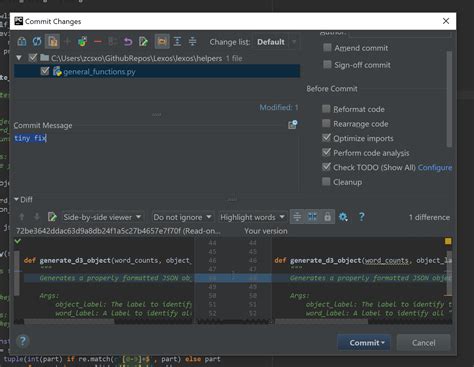This screenshot has height=367, width=474.
Task: Enable the Amend commit checkbox
Action: click(327, 48)
